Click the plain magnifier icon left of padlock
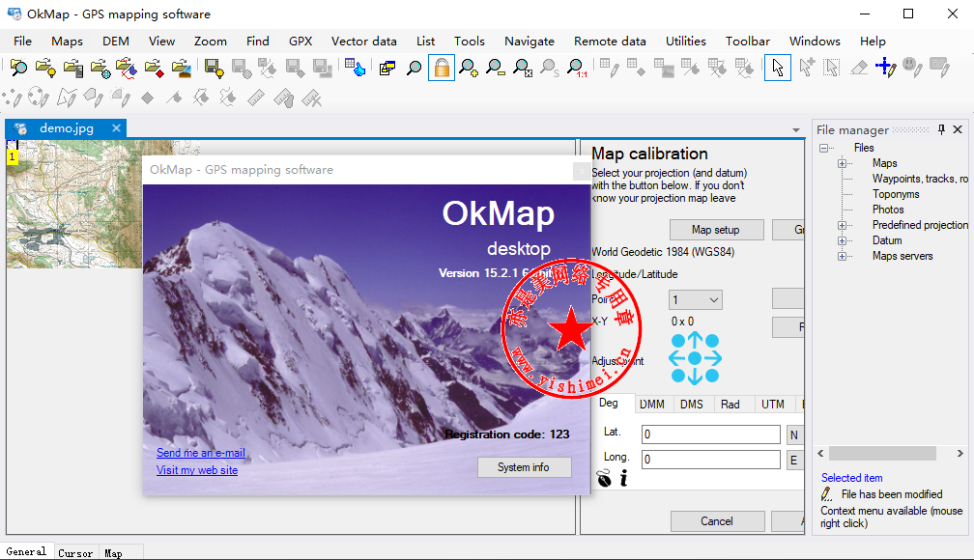This screenshot has height=560, width=974. point(414,68)
